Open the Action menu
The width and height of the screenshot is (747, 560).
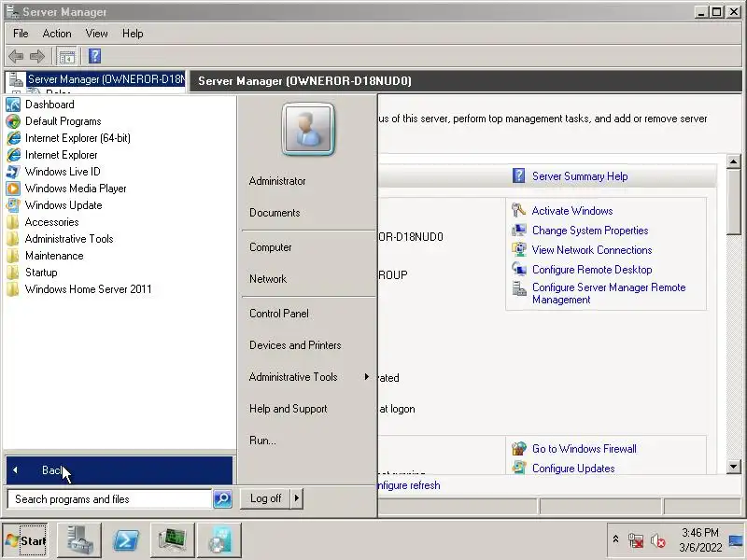point(57,34)
